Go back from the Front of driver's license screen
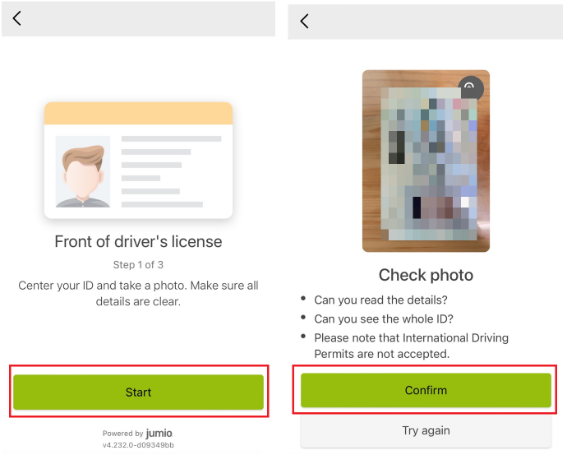Image resolution: width=565 pixels, height=454 pixels. (x=17, y=18)
